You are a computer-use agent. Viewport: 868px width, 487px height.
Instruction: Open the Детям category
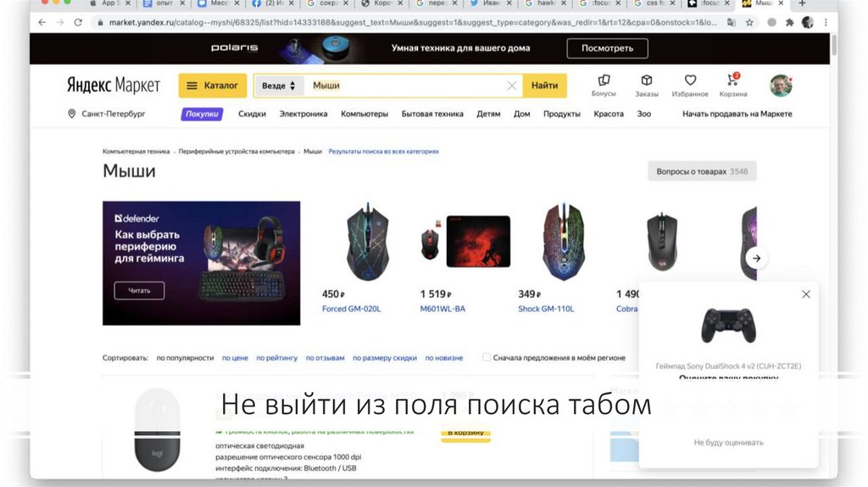coord(488,114)
